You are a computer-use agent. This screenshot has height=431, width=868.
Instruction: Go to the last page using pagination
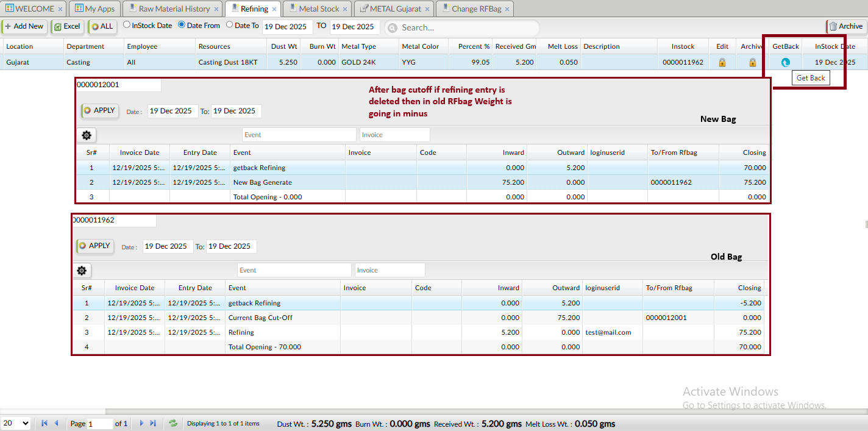pos(153,423)
